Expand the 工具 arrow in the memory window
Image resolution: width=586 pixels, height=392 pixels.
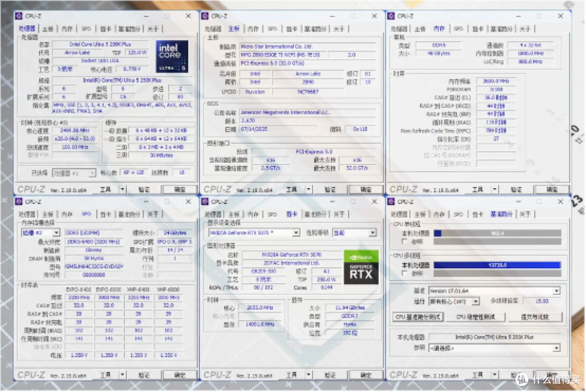tap(494, 190)
